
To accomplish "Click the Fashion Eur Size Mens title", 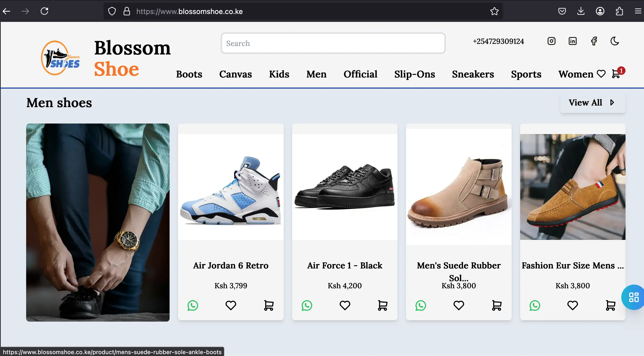I will click(x=573, y=265).
